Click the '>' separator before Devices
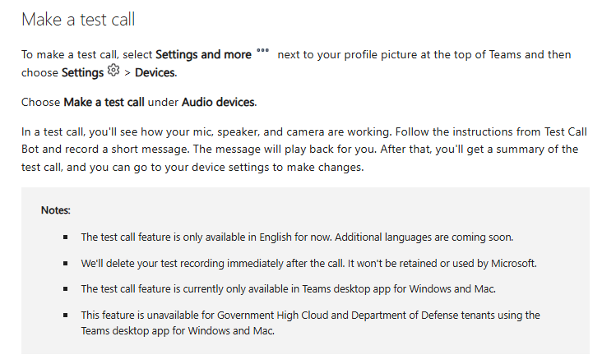The height and width of the screenshot is (364, 616). pos(127,73)
